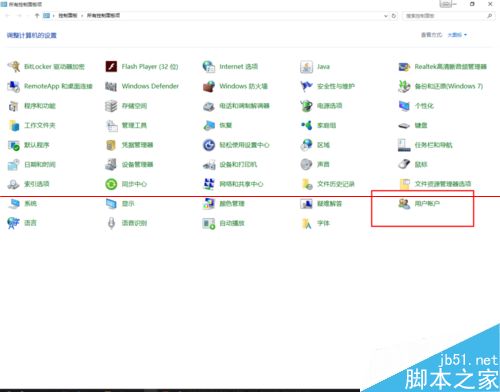Click the search magnifier icon
The image size is (500, 392).
tap(489, 16)
